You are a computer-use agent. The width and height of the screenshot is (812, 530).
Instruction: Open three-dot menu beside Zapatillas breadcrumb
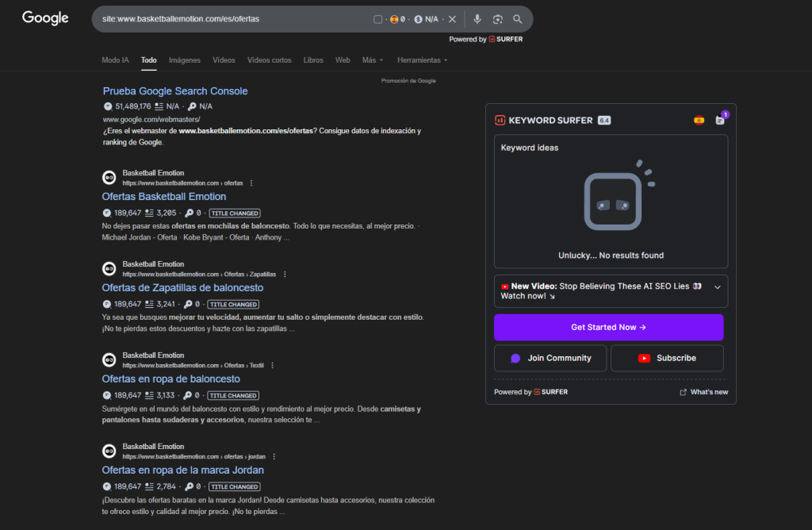click(x=285, y=275)
